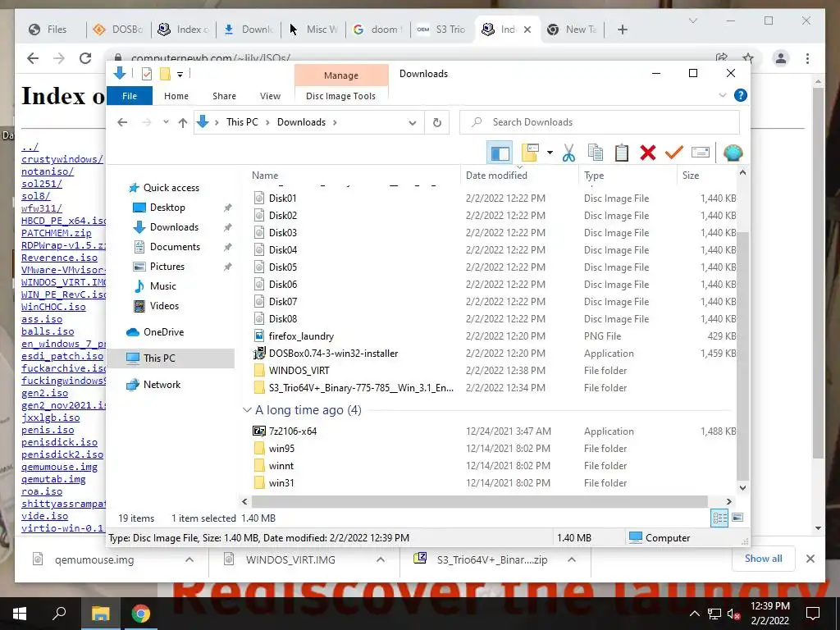Open Chrome three-dot menu
The height and width of the screenshot is (630, 840).
pos(807,58)
